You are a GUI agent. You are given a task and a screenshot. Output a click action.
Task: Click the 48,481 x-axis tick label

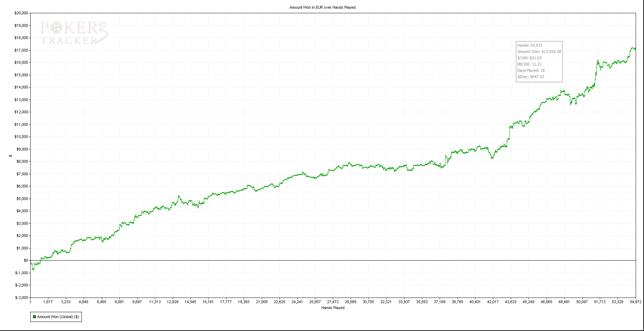(564, 302)
